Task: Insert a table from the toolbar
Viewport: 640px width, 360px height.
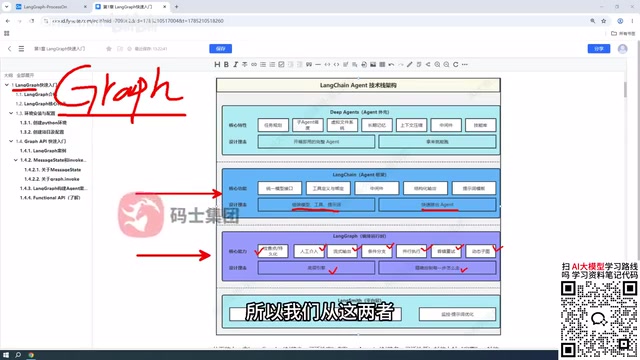Action: (382, 64)
